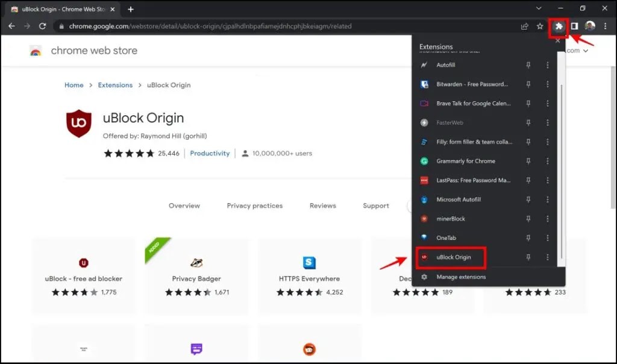Open more options for Grammarly extension
617x364 pixels.
(547, 161)
